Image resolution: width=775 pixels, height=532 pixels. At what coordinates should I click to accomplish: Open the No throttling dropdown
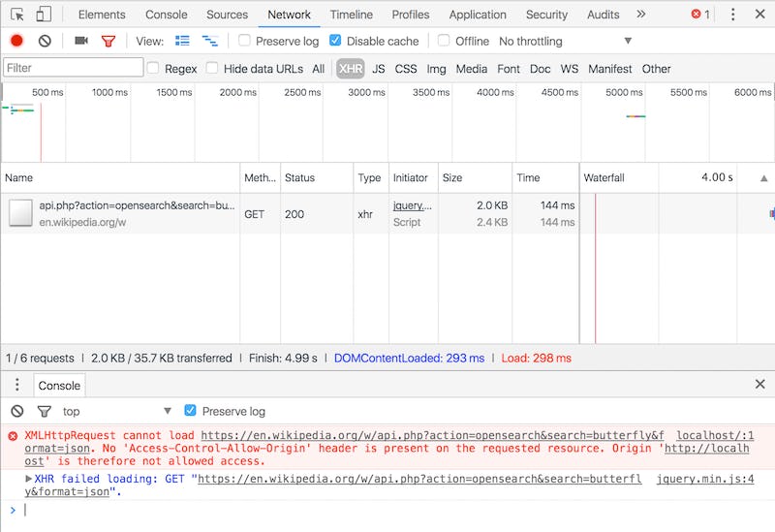click(x=566, y=41)
